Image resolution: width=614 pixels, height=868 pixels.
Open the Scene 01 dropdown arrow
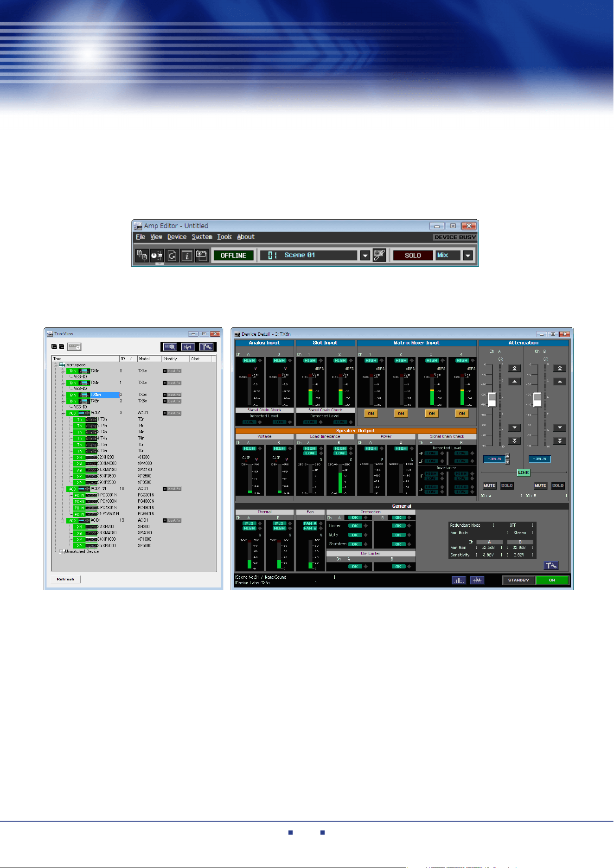pyautogui.click(x=365, y=255)
